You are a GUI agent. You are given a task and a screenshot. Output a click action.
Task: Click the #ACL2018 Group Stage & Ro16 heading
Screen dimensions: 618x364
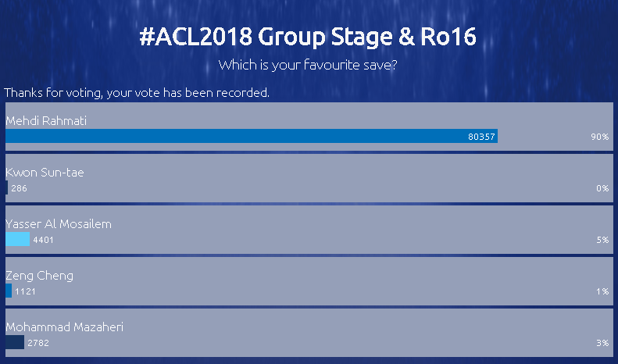pos(308,37)
